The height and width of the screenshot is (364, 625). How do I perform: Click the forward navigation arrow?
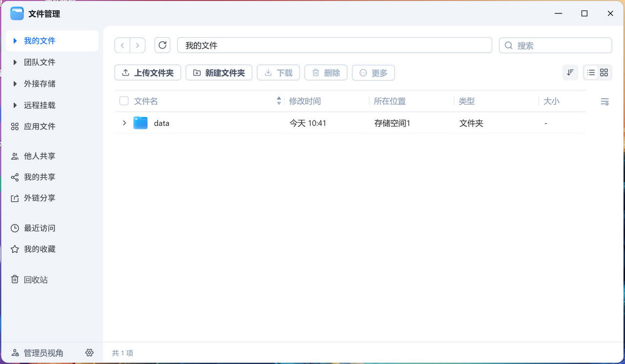138,45
